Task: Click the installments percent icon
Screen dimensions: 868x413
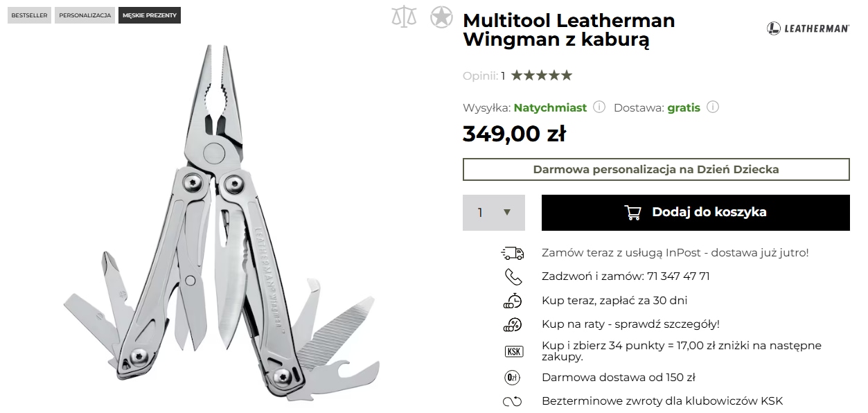Action: pyautogui.click(x=513, y=324)
